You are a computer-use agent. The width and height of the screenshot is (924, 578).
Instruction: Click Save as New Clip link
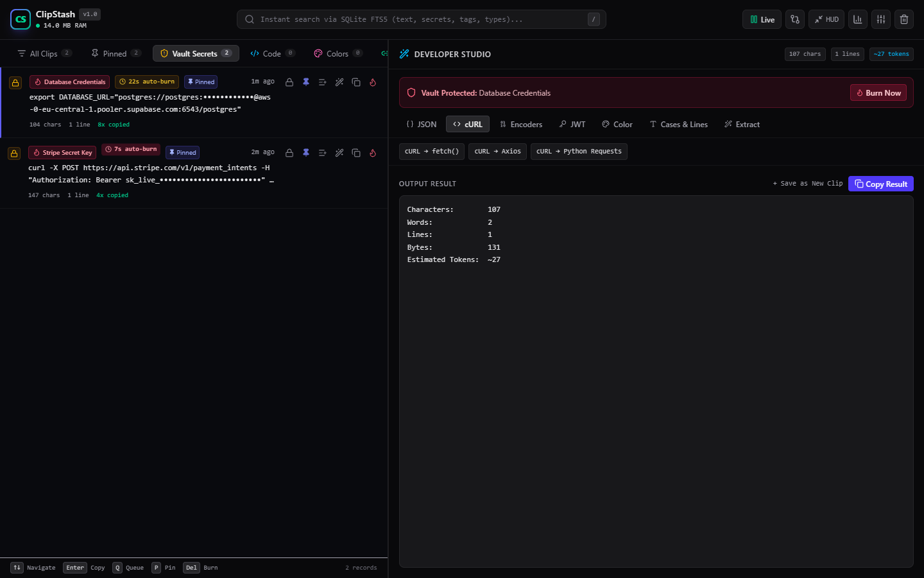pos(808,184)
